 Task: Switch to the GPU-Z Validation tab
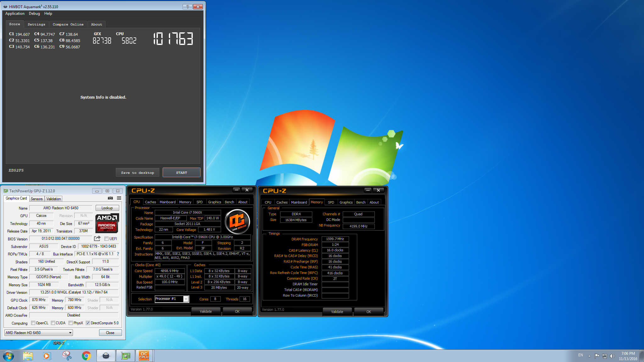pos(53,199)
